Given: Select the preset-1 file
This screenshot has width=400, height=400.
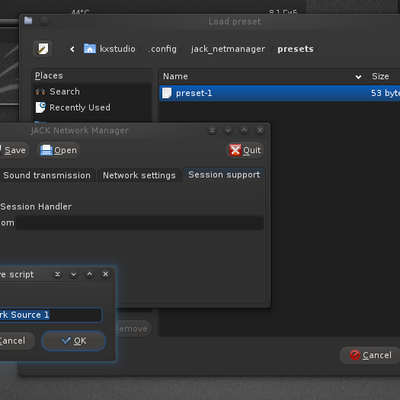Looking at the screenshot, I should click(279, 93).
